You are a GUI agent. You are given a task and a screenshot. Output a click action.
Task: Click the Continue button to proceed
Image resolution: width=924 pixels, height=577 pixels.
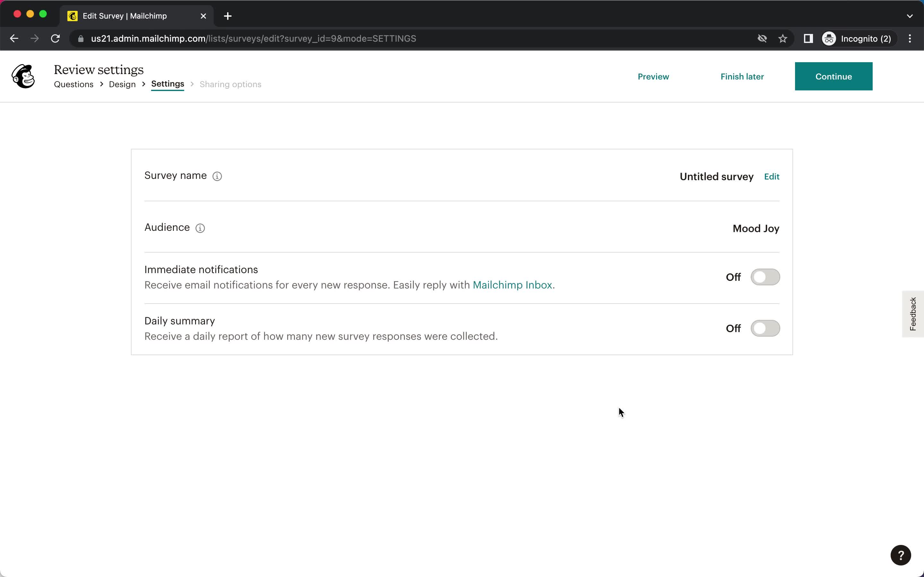[x=834, y=76]
